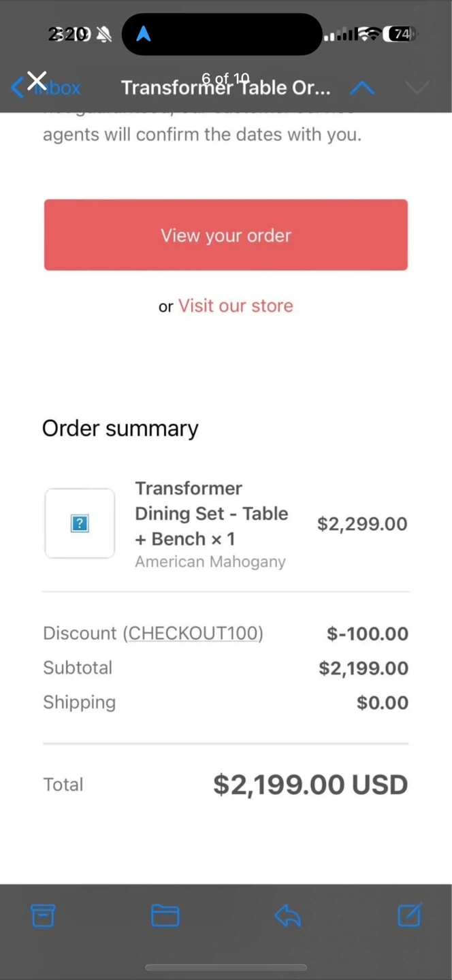Tap the Transformer Dining Set product name
This screenshot has width=452, height=980.
click(211, 513)
